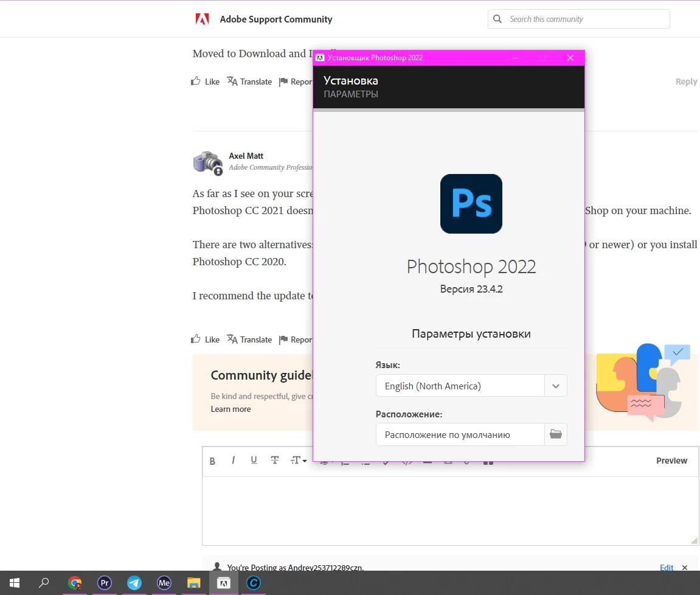Viewport: 700px width, 595px height.
Task: Open the language dropdown arrow in installer
Action: (x=556, y=386)
